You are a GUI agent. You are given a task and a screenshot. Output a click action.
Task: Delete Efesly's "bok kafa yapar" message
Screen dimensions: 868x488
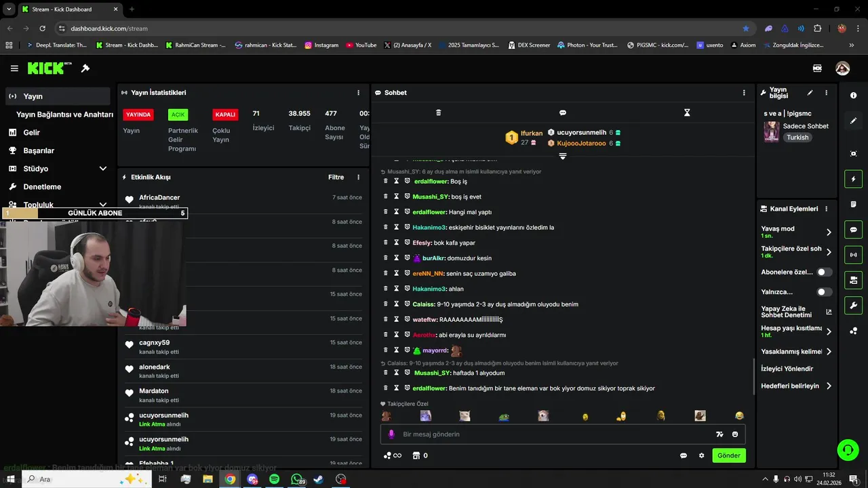point(385,243)
